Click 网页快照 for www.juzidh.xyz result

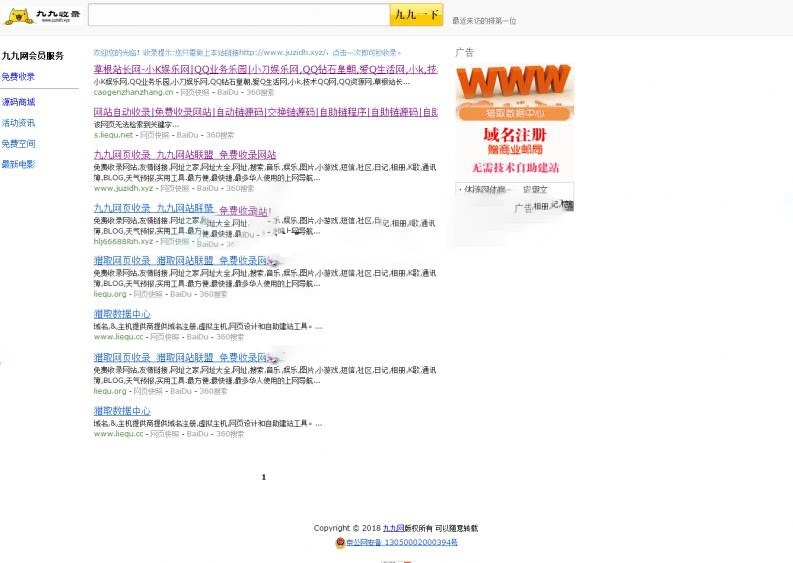click(174, 188)
